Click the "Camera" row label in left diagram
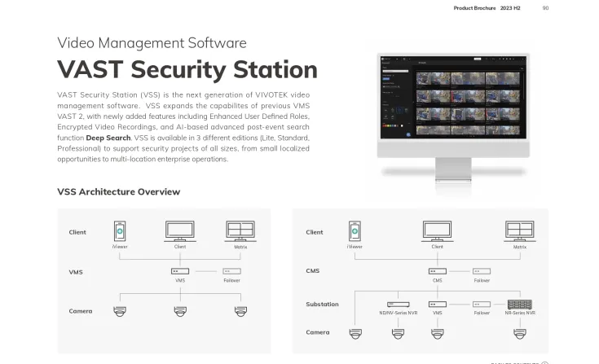The image size is (599, 364). click(x=81, y=311)
